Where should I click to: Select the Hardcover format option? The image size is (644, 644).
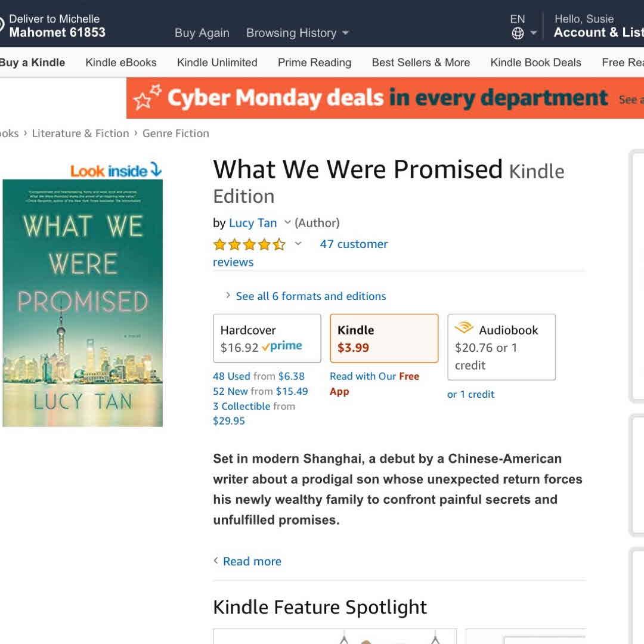[267, 338]
